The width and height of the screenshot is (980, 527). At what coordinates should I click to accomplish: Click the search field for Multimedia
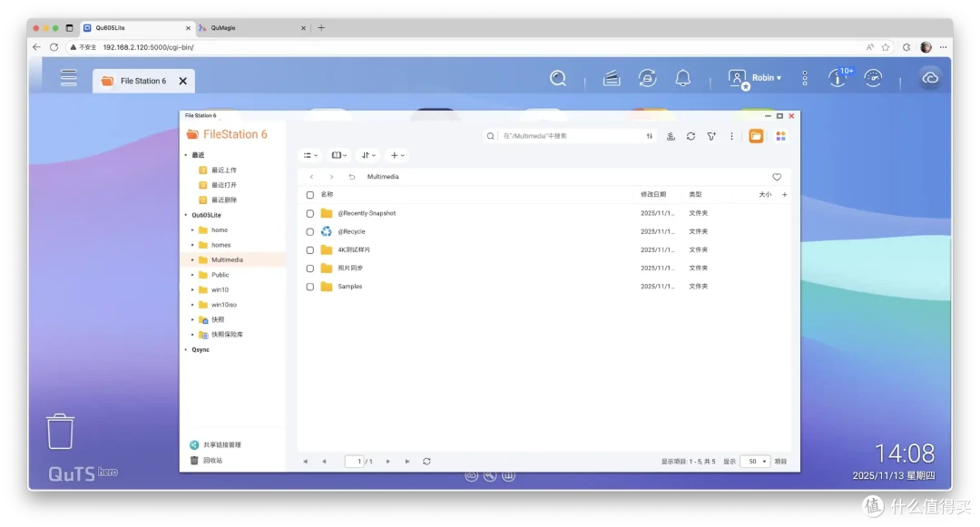click(x=572, y=136)
